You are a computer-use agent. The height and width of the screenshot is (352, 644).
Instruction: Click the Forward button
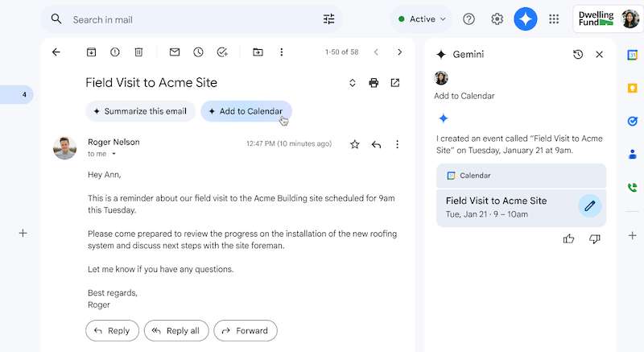[246, 330]
